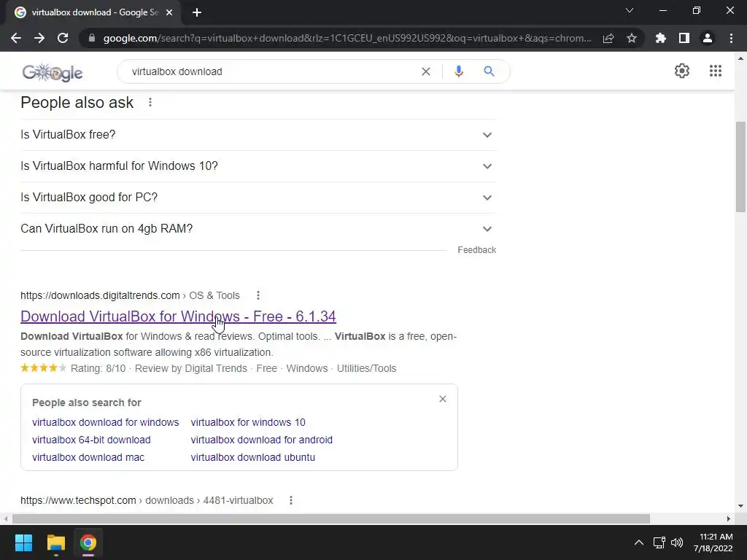Viewport: 747px width, 560px height.
Task: Open the Google apps grid
Action: 716,71
